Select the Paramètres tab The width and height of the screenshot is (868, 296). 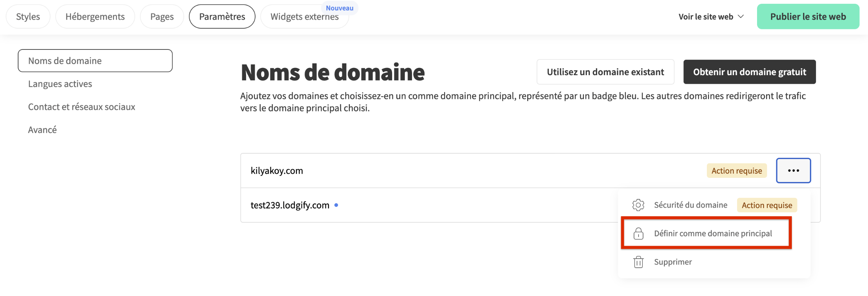pos(222,17)
